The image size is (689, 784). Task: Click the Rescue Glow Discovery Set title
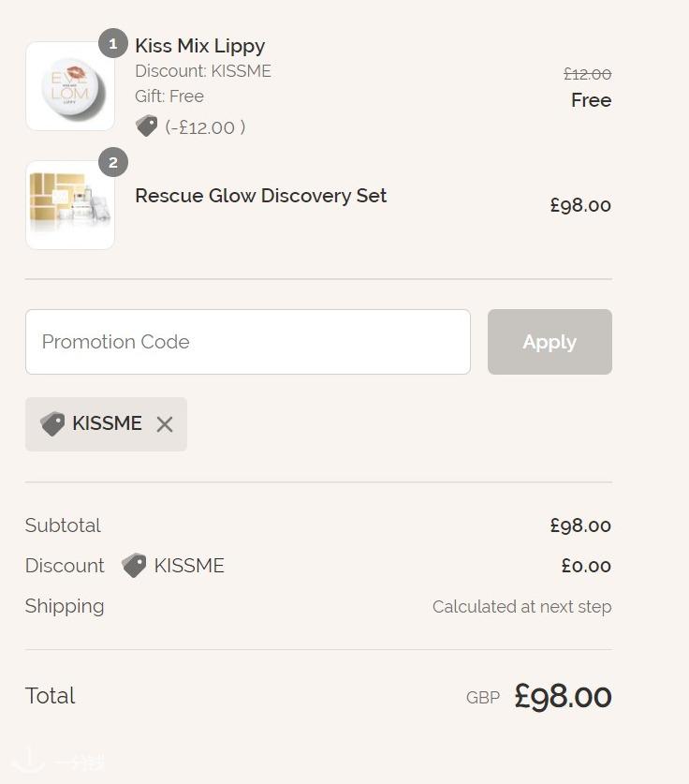260,196
